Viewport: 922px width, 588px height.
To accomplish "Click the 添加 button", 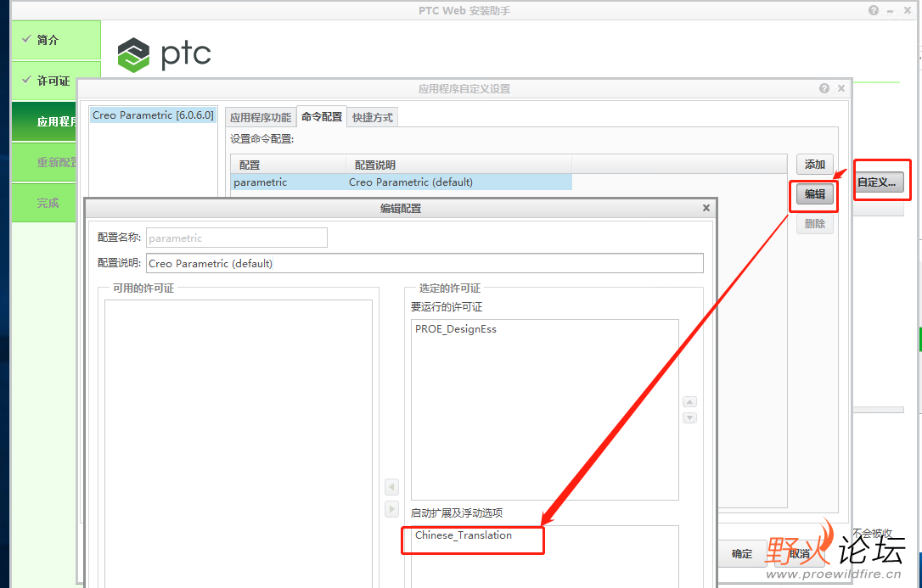I will coord(815,165).
